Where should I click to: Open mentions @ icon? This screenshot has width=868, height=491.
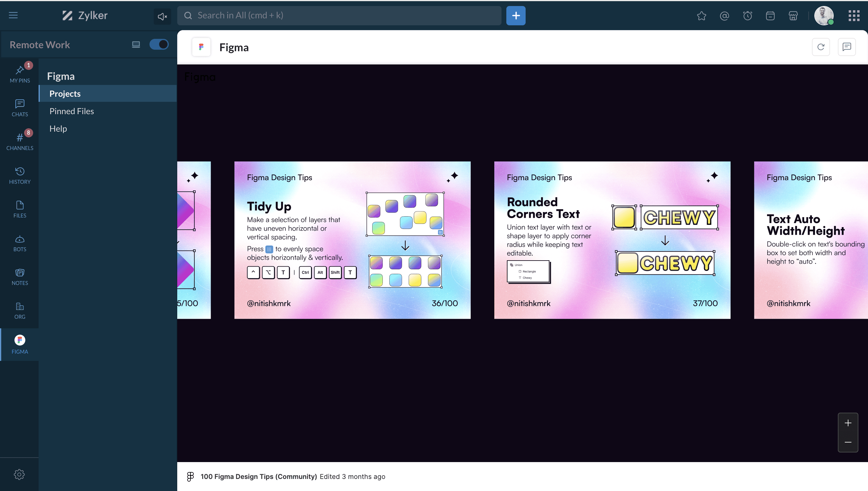(x=724, y=16)
